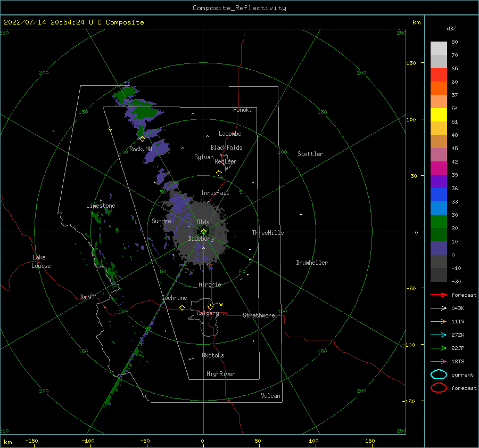
Task: Click the Sundre town label
Action: 161,221
